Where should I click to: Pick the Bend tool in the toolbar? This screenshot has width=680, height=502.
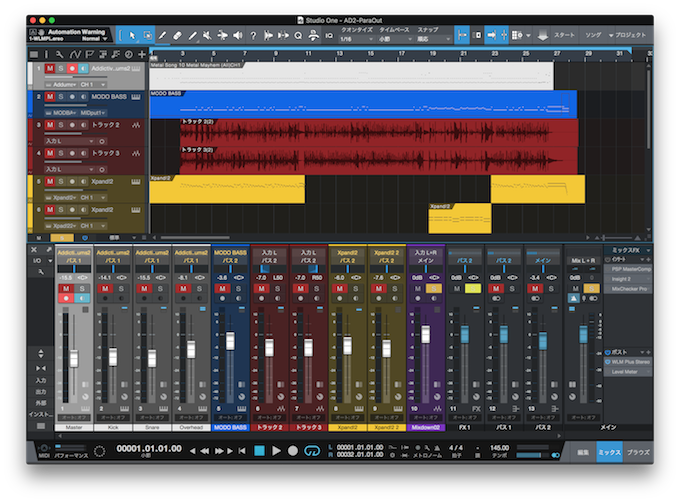coord(222,36)
